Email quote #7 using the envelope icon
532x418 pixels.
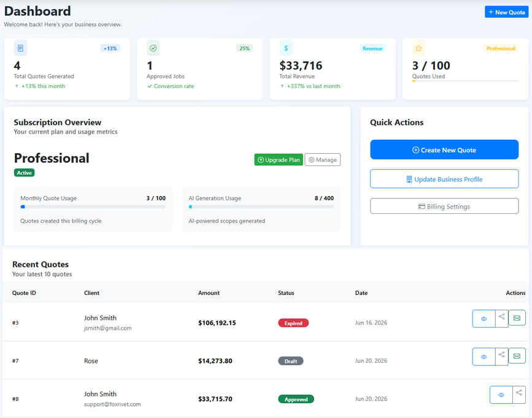517,356
